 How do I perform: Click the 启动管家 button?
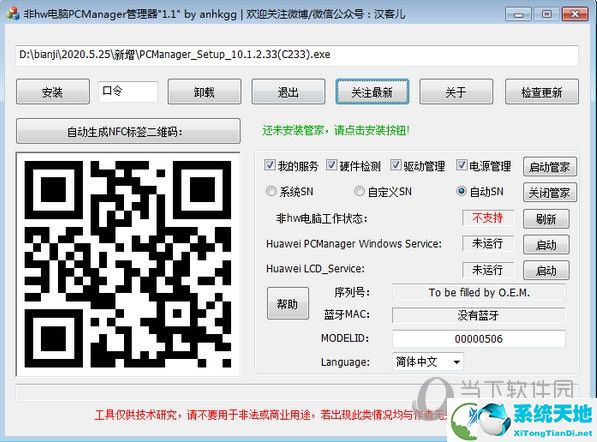[x=550, y=167]
